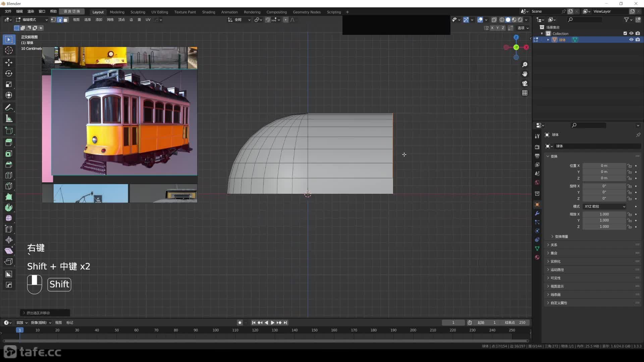This screenshot has width=644, height=362.
Task: Toggle lock for 位置 X
Action: coord(630,166)
